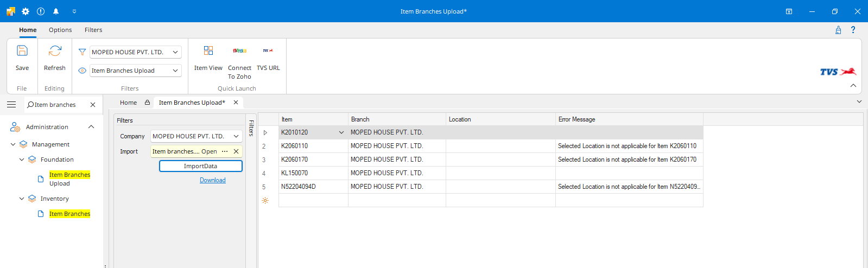This screenshot has width=868, height=268.
Task: Click the help question mark icon
Action: pyautogui.click(x=853, y=30)
